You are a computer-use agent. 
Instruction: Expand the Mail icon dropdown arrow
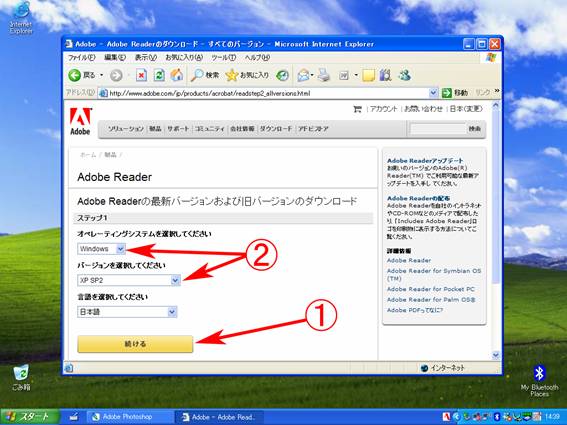click(x=312, y=75)
